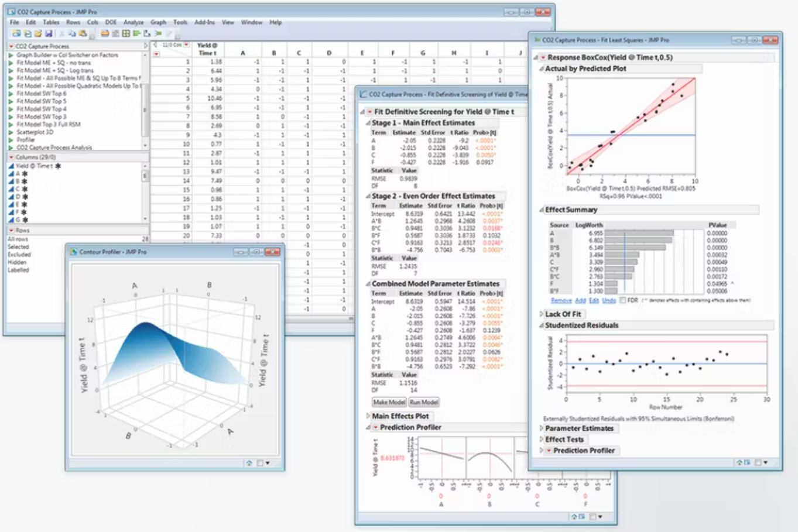Click the Undo link in Effect Summary

[609, 300]
